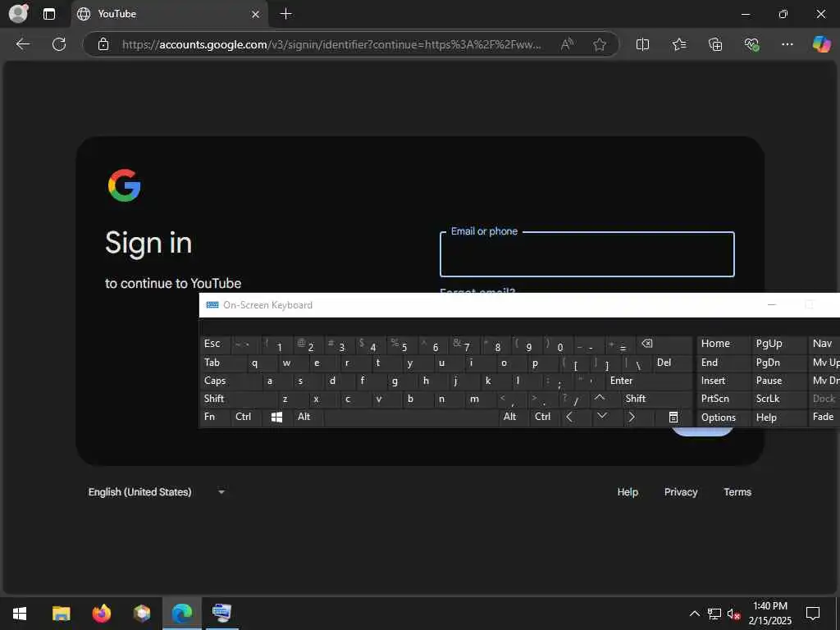
Task: Open the notification center
Action: (813, 614)
